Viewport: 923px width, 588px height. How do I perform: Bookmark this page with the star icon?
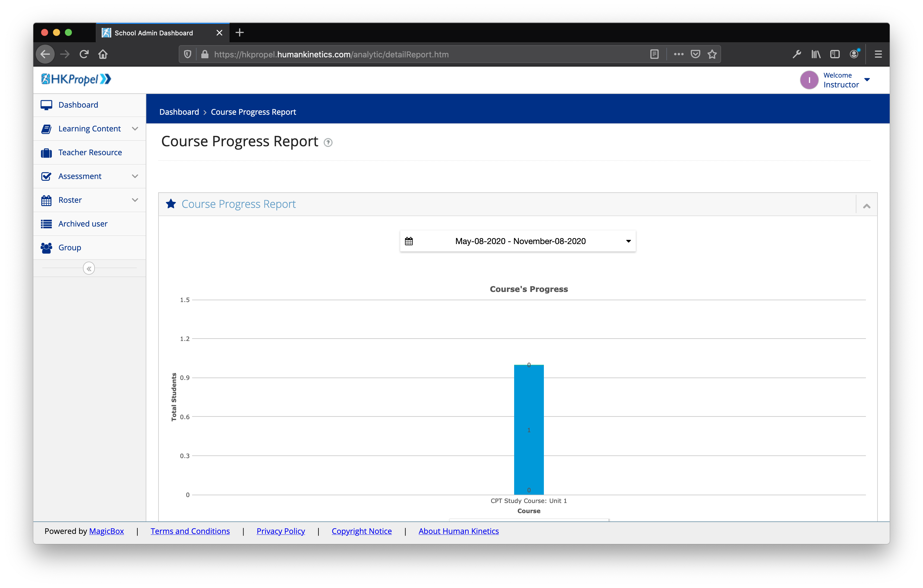pos(712,54)
